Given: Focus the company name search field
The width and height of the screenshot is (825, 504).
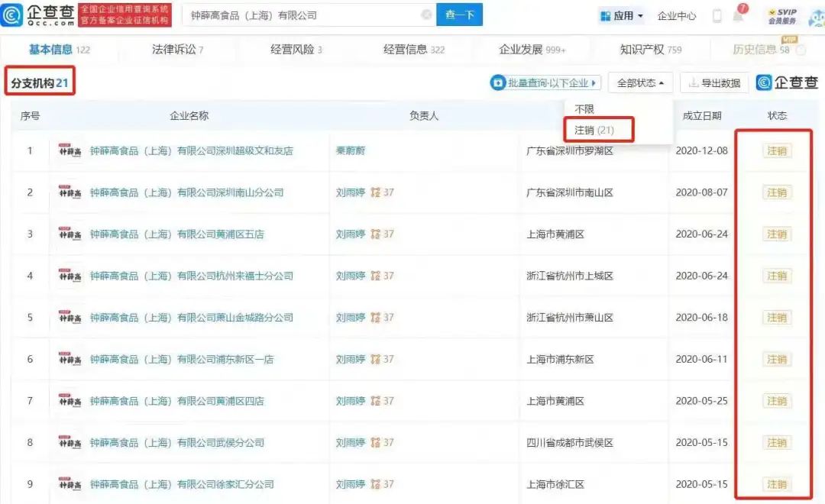Looking at the screenshot, I should tap(298, 15).
